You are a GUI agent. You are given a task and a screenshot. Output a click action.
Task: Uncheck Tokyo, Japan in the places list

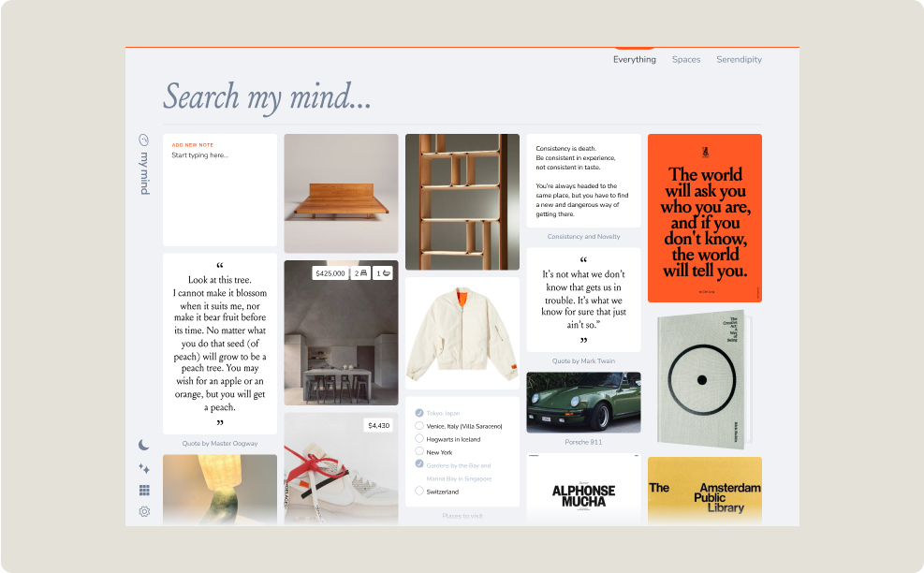[419, 413]
